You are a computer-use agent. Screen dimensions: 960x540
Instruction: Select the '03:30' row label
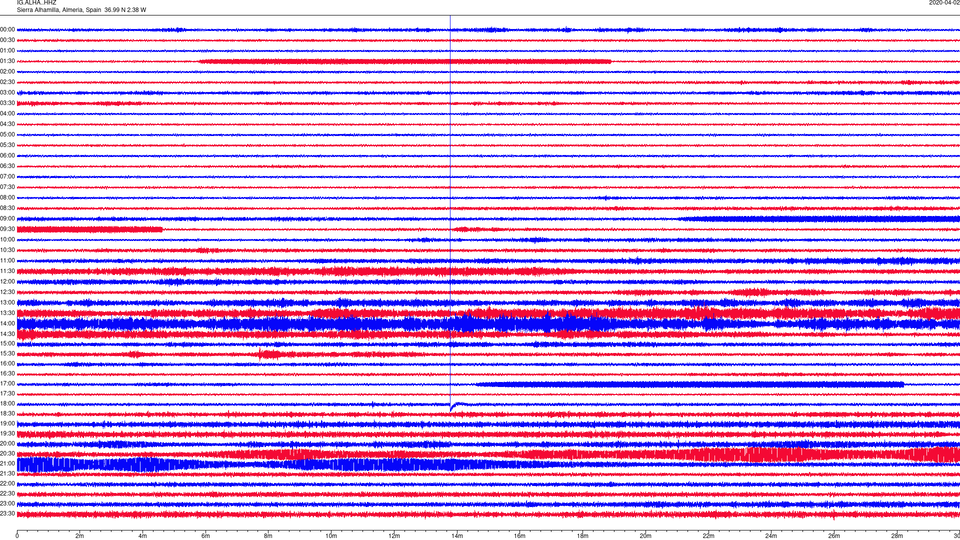point(7,103)
